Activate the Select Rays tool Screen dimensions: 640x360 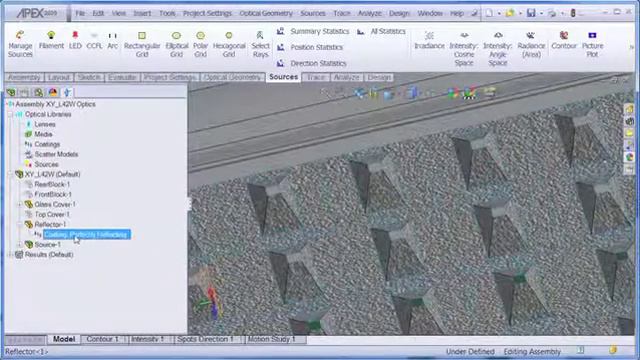(x=260, y=44)
